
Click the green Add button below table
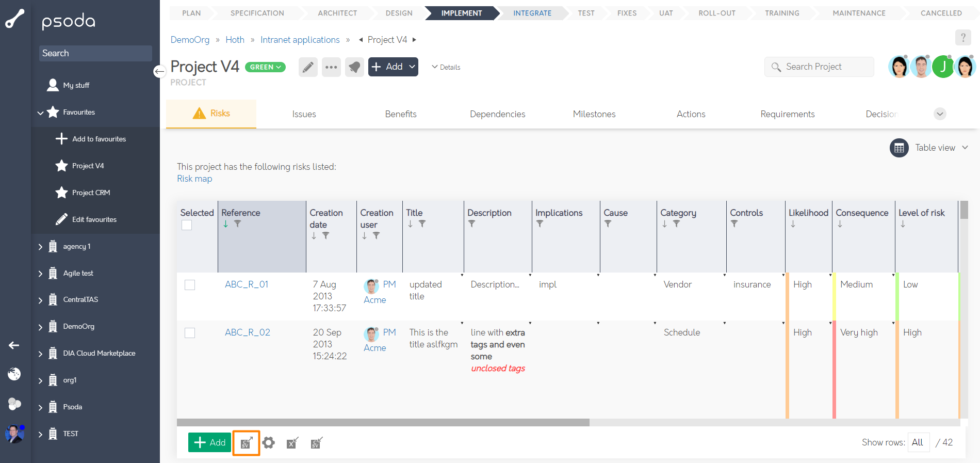point(209,442)
